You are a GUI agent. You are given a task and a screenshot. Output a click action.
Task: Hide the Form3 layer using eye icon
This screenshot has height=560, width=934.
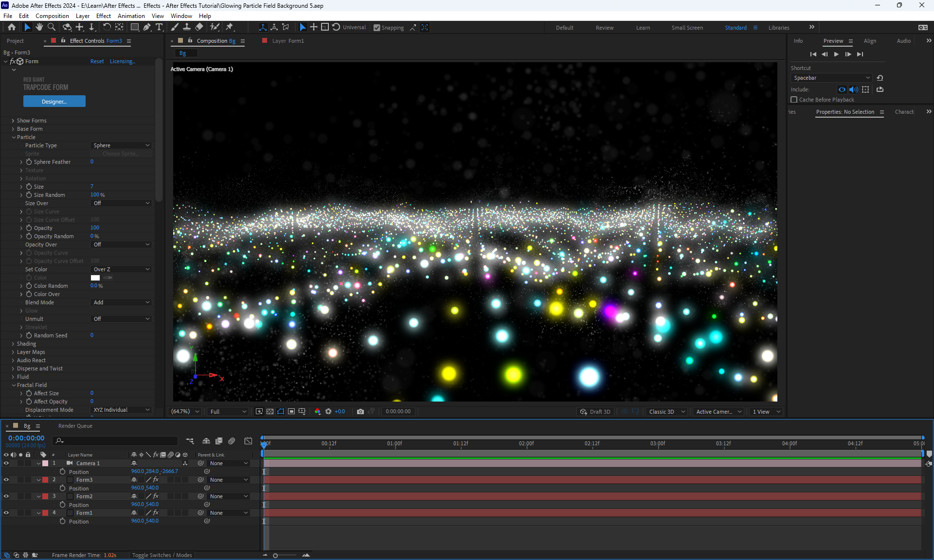[6, 480]
